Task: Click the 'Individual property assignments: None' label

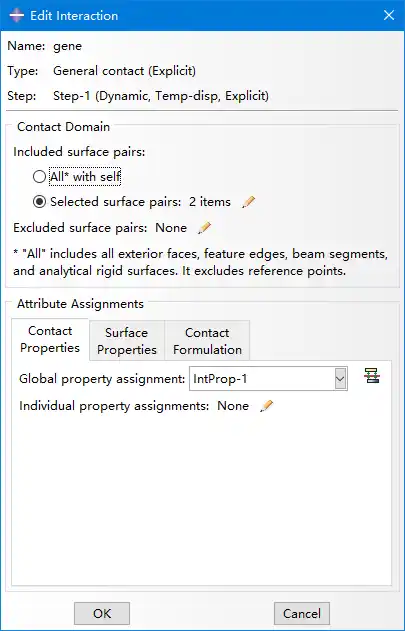Action: click(134, 406)
